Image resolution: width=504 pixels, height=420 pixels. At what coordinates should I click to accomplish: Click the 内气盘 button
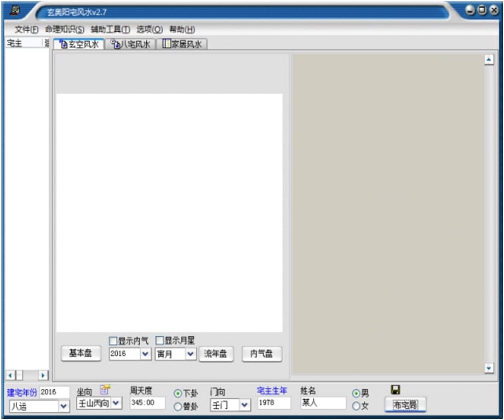[x=262, y=354]
